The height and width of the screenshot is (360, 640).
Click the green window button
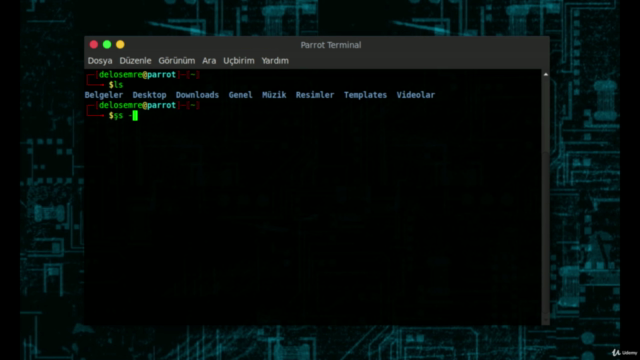point(107,44)
